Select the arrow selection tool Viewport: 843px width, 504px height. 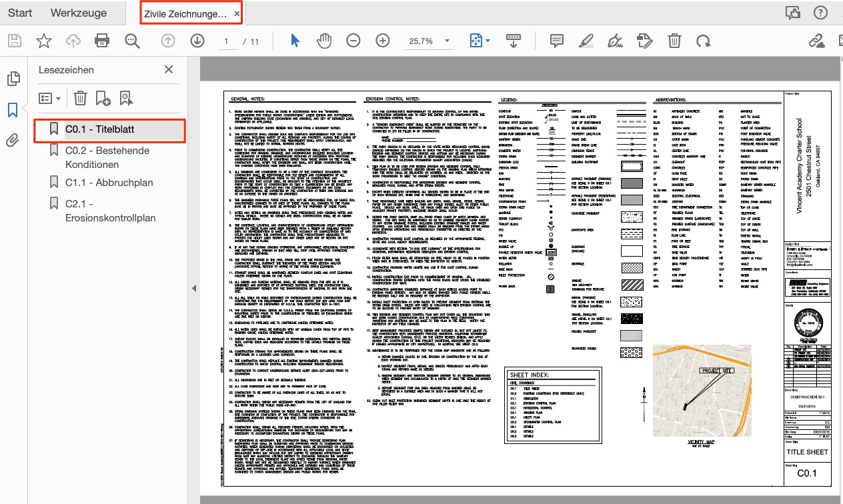click(295, 41)
